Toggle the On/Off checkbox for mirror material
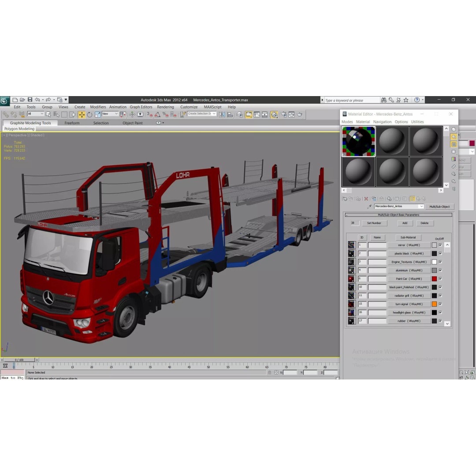The width and height of the screenshot is (476, 476). 440,245
